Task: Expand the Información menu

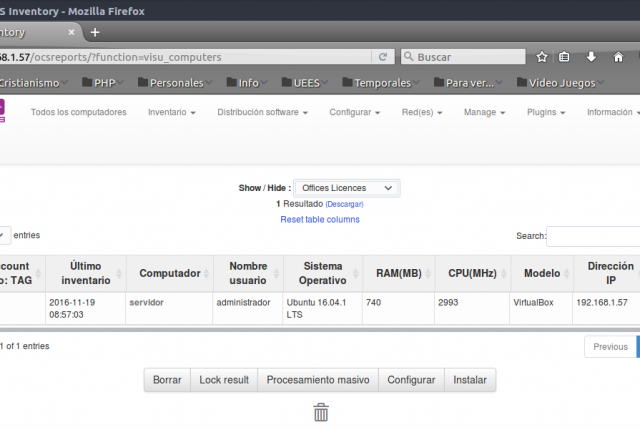Action: coord(613,112)
